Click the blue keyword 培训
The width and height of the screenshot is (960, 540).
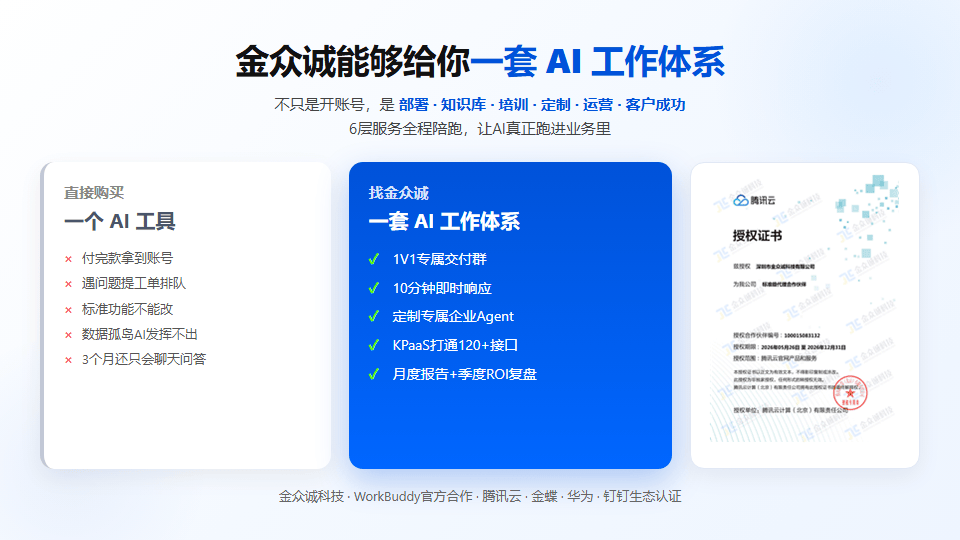pos(513,105)
